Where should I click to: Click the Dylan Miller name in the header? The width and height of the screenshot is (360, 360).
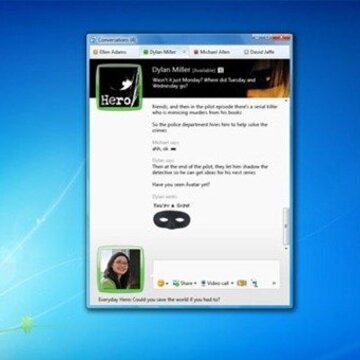click(x=171, y=70)
